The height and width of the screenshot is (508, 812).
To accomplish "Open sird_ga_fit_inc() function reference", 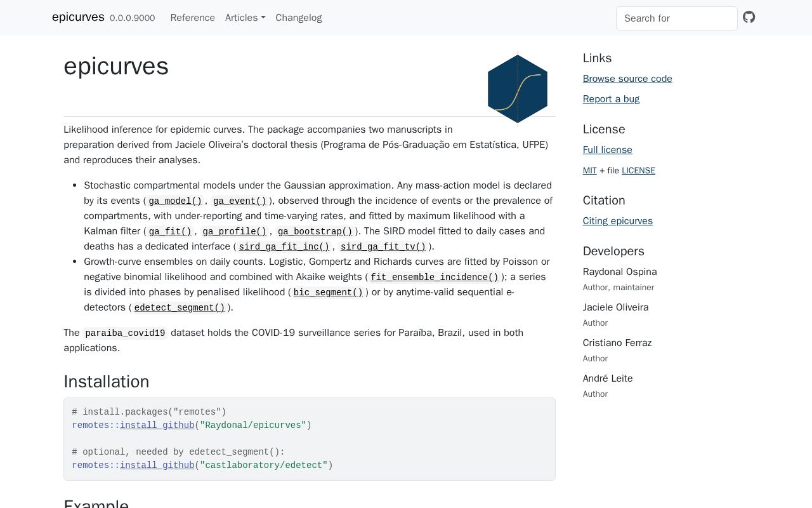I will point(284,246).
